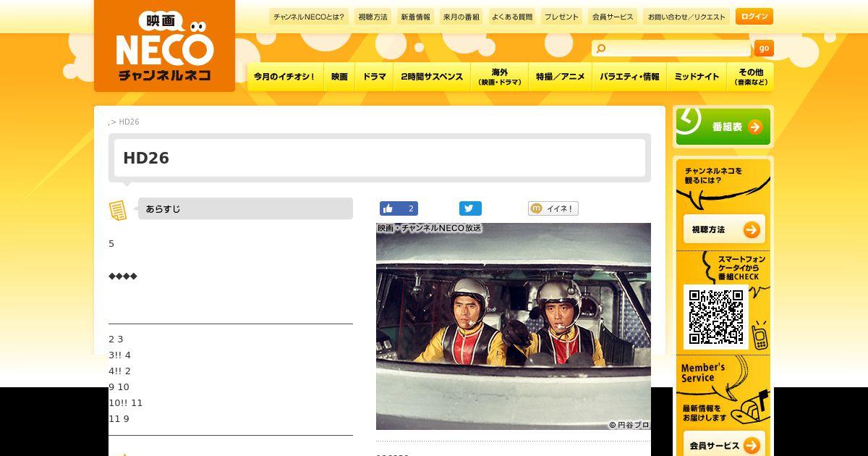Select 海外(映画・ドラマ) menu tab
This screenshot has height=456, width=868.
click(x=499, y=77)
